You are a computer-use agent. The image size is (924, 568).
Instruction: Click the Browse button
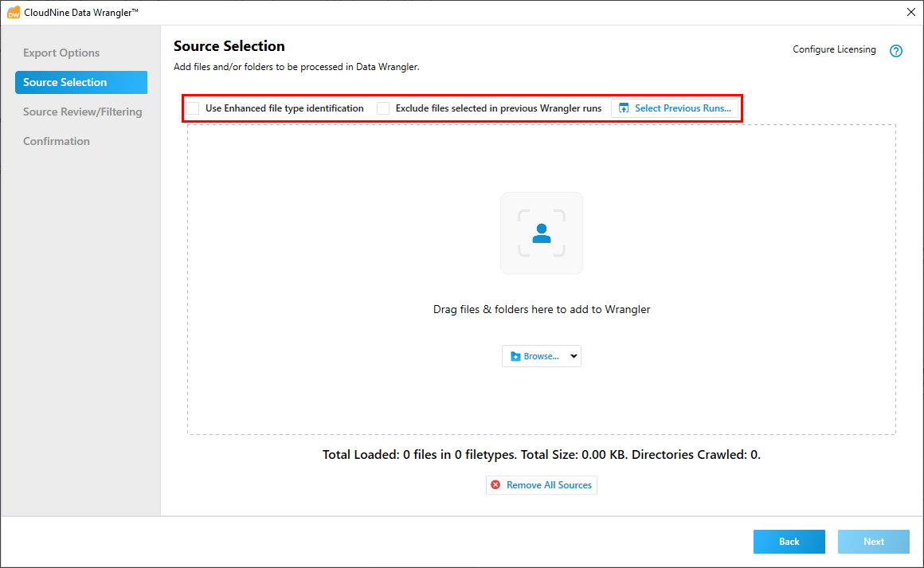point(534,356)
